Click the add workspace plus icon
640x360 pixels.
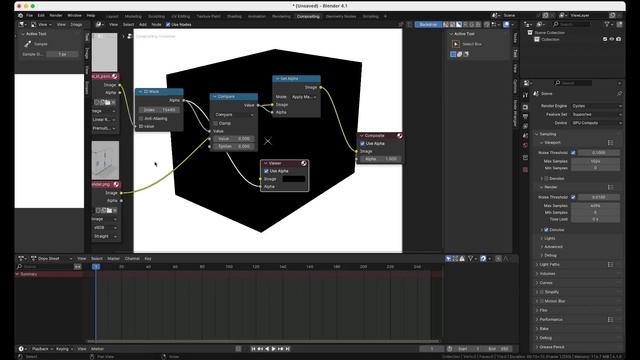click(x=385, y=16)
